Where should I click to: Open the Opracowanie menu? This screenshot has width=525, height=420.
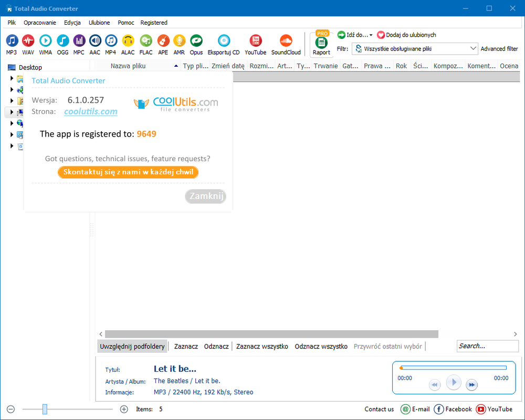(x=40, y=23)
